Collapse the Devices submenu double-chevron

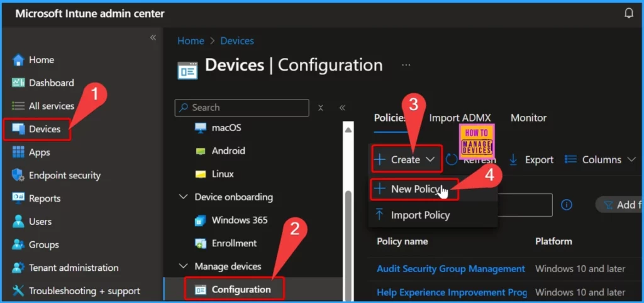(342, 108)
